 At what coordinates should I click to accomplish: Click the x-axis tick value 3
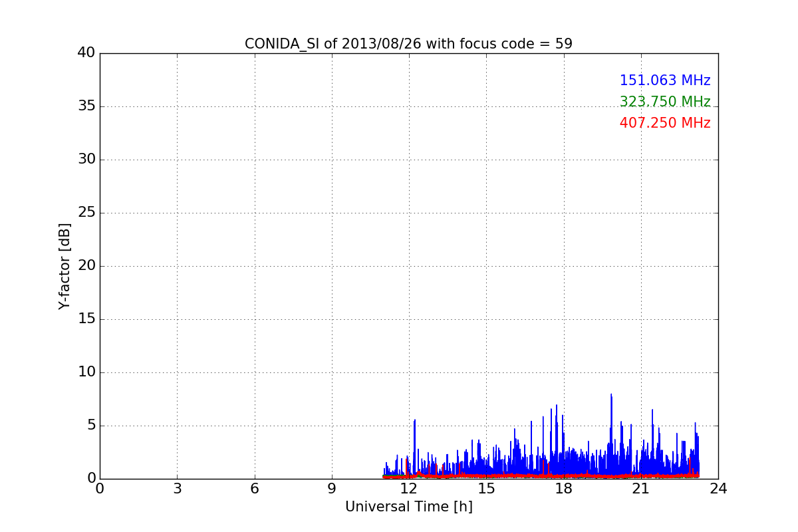pyautogui.click(x=177, y=489)
